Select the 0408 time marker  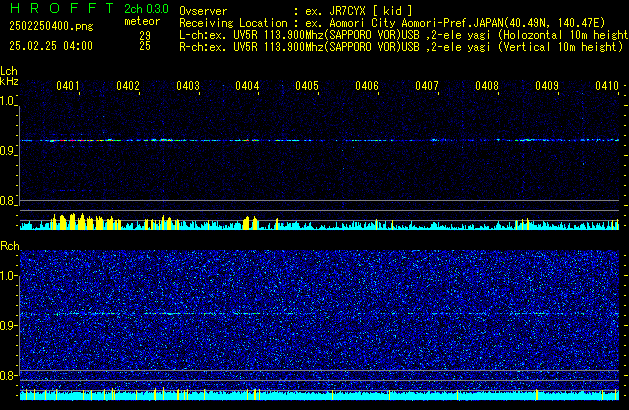click(487, 86)
